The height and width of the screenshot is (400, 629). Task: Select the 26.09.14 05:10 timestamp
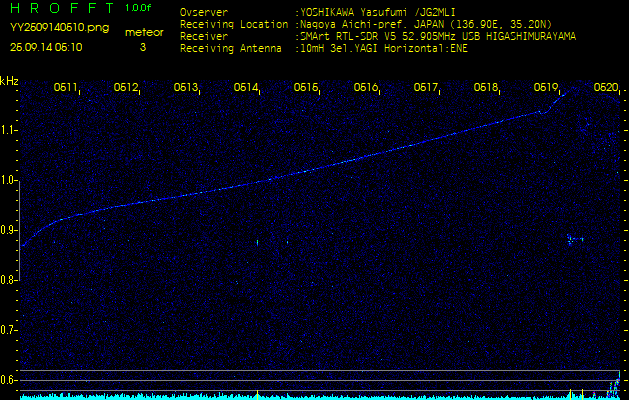click(46, 47)
